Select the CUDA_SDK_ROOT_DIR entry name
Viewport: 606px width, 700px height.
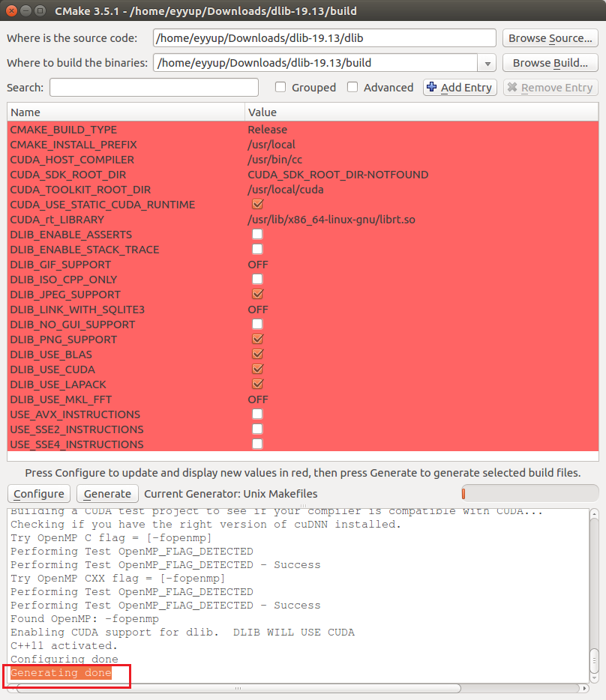pyautogui.click(x=68, y=175)
